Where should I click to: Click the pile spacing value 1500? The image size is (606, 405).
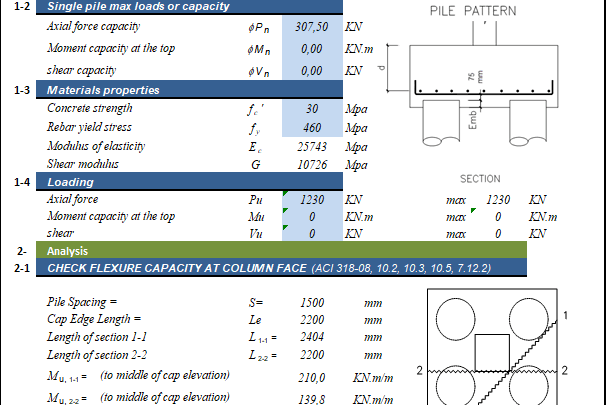point(312,303)
